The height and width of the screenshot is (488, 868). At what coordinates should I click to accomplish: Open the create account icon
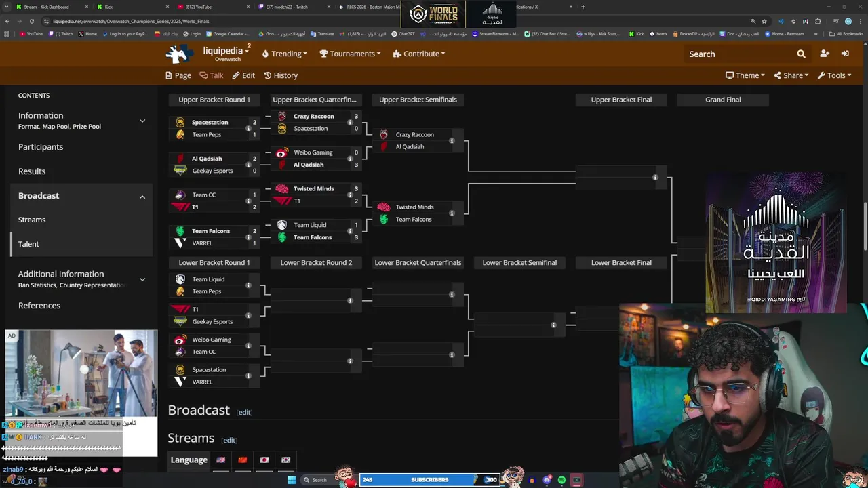click(825, 54)
